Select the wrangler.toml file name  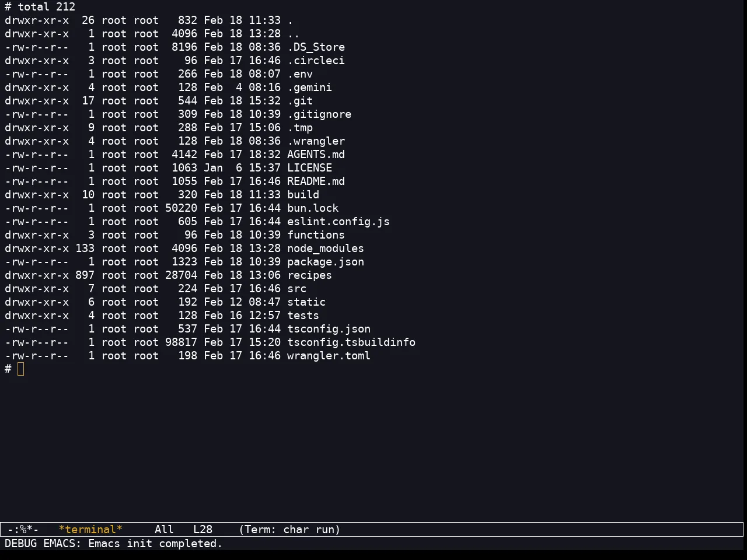[329, 356]
